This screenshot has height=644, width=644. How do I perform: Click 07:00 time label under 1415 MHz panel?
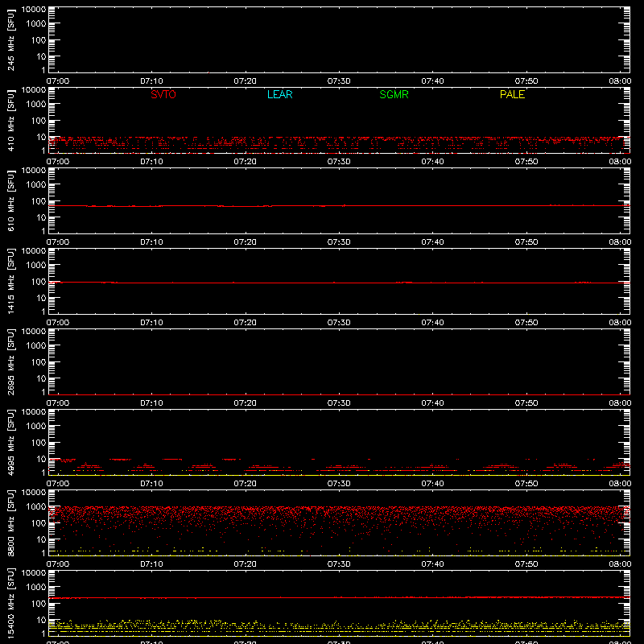click(58, 323)
